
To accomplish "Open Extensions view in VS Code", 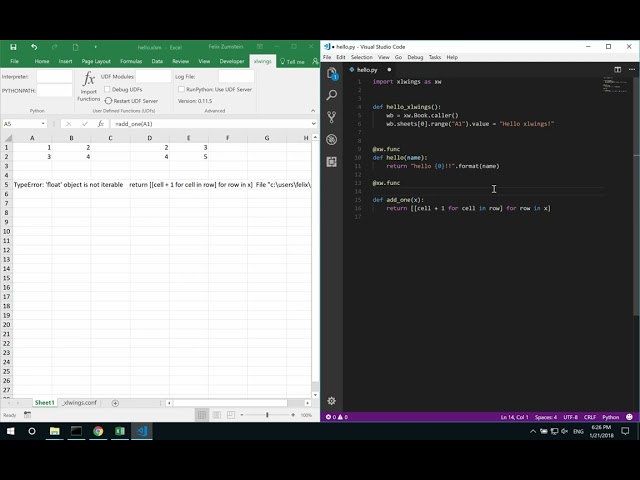I will pyautogui.click(x=332, y=162).
